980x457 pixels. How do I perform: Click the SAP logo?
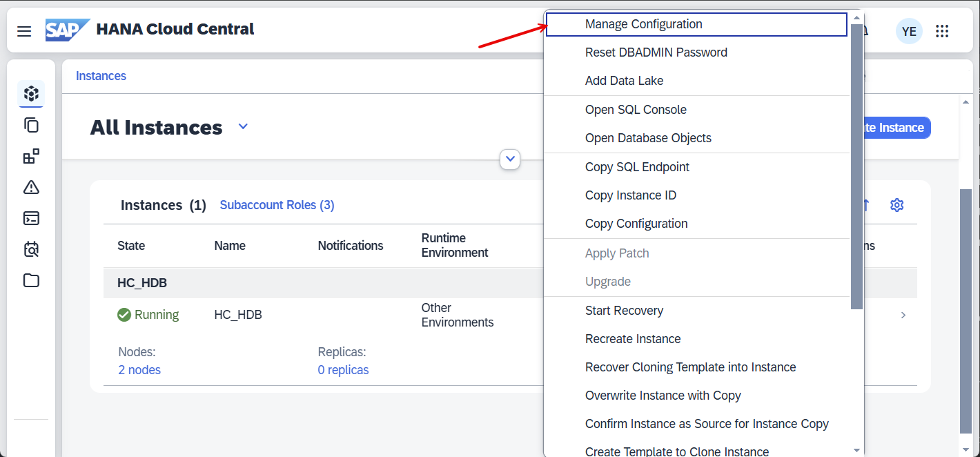tap(68, 30)
